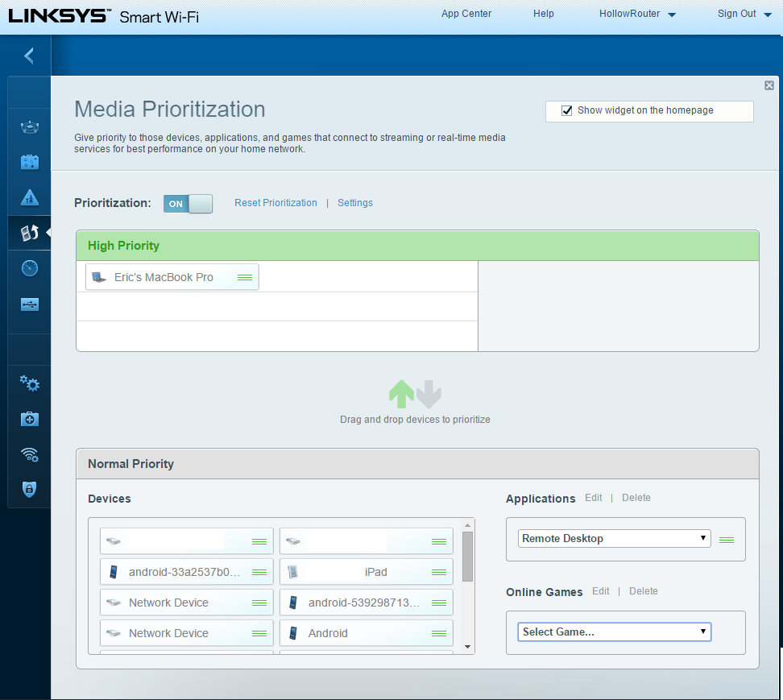Open External Storage USB icon in sidebar

pyautogui.click(x=30, y=304)
